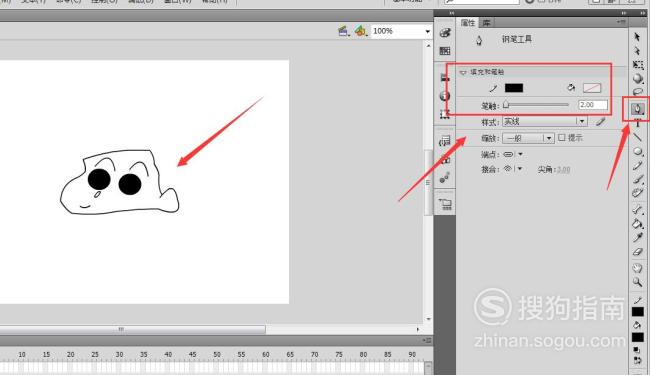Image resolution: width=650 pixels, height=375 pixels.
Task: Switch to the 属性 properties tab
Action: coord(468,23)
